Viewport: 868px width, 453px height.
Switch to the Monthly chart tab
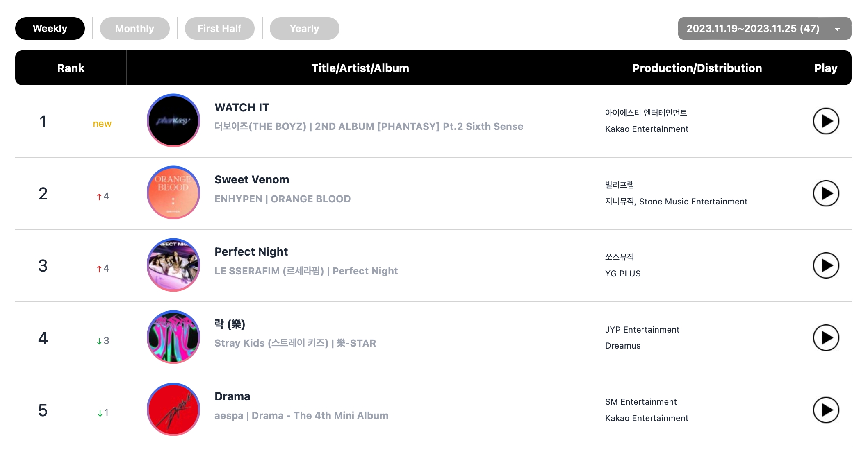point(134,29)
